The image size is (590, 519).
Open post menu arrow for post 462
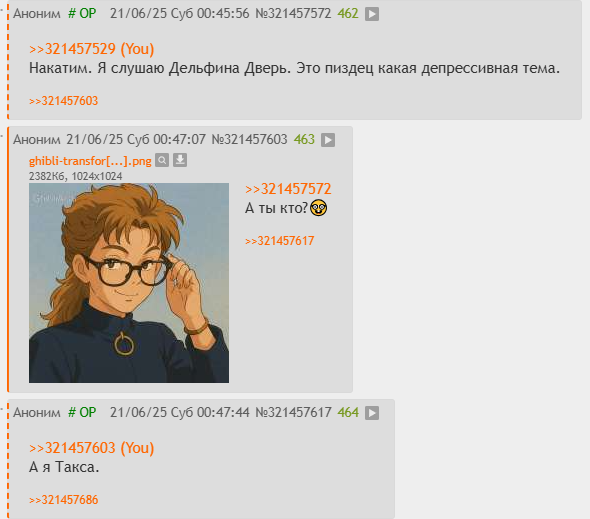coord(372,14)
